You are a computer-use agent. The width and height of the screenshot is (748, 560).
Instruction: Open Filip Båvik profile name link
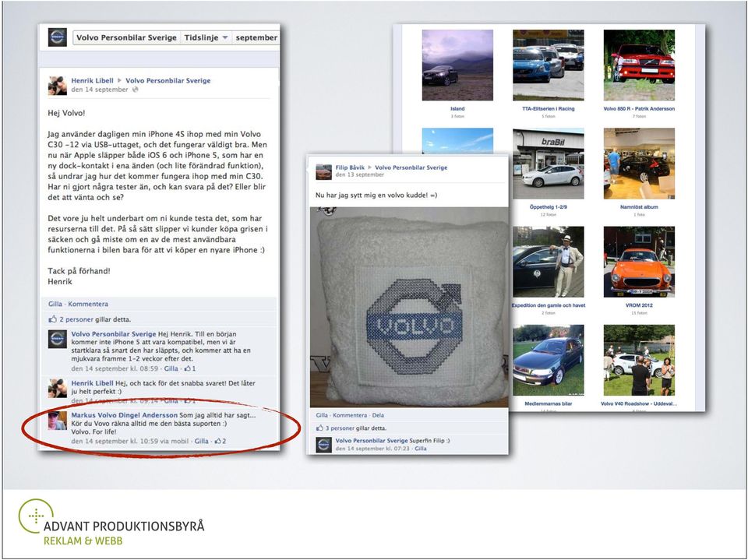350,167
